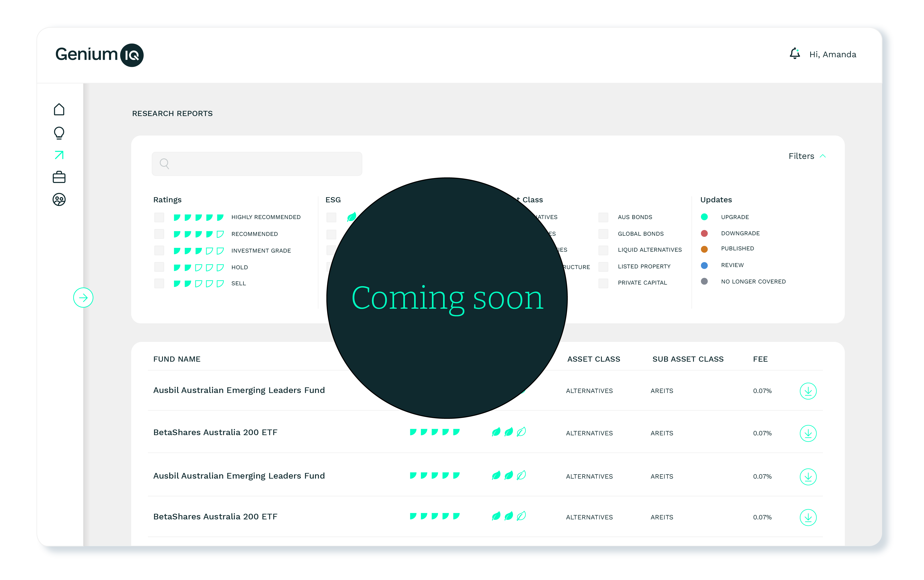Toggle the Private Capital checkbox
This screenshot has width=924, height=580.
[x=603, y=283]
